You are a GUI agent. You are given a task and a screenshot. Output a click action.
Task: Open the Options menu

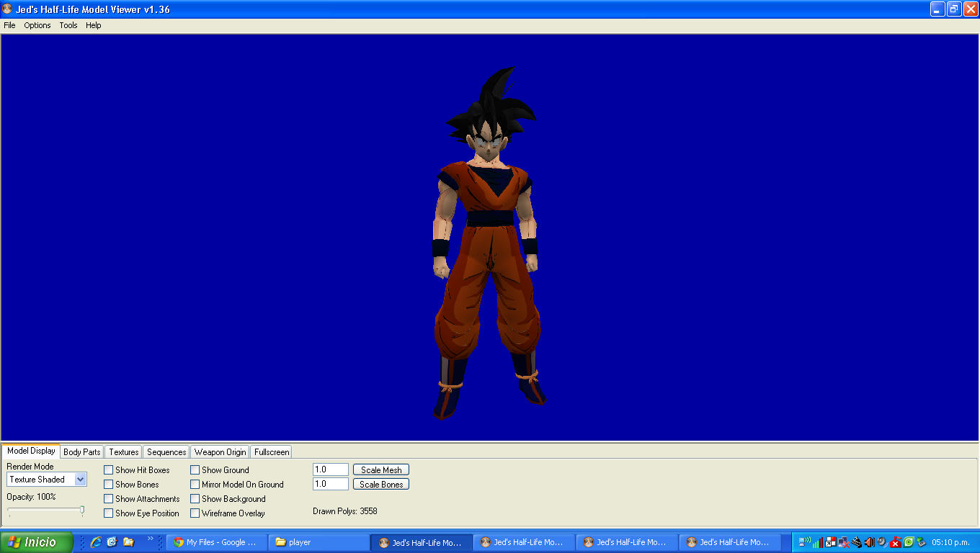tap(37, 25)
